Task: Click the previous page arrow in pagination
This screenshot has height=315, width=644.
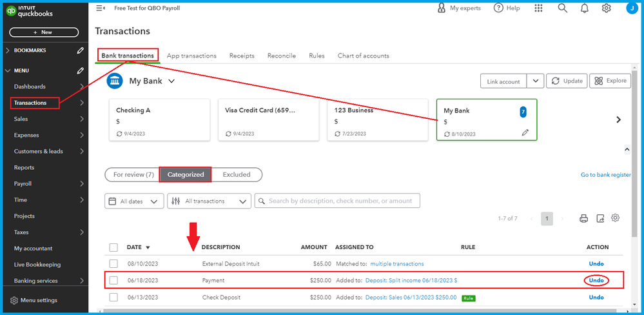Action: (x=531, y=219)
